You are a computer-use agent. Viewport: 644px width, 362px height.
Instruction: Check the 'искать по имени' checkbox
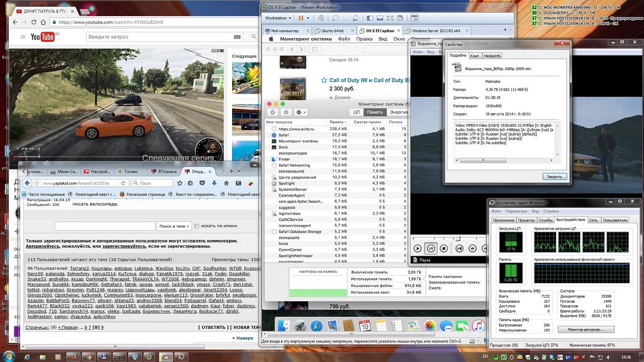point(197,226)
